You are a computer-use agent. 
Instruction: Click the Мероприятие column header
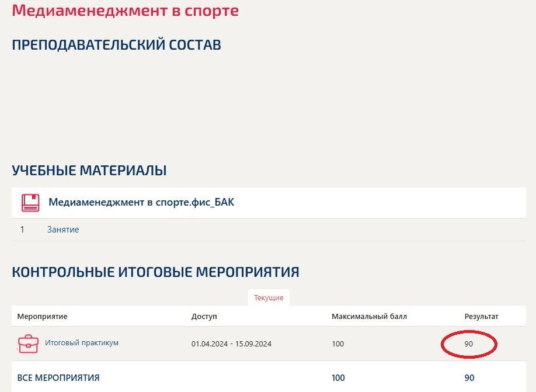[x=42, y=317]
